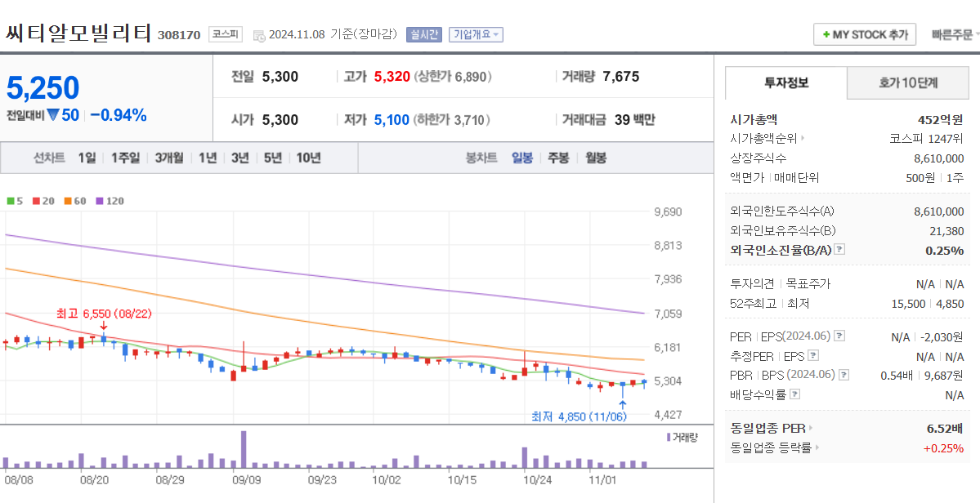Select the 주봉 candlestick chart
The height and width of the screenshot is (503, 980).
click(x=559, y=158)
